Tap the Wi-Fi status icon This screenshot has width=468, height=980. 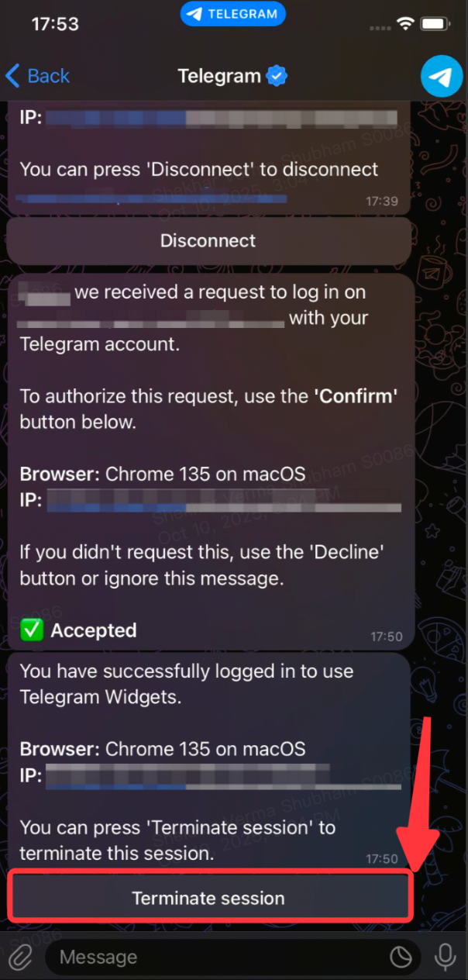tap(406, 24)
